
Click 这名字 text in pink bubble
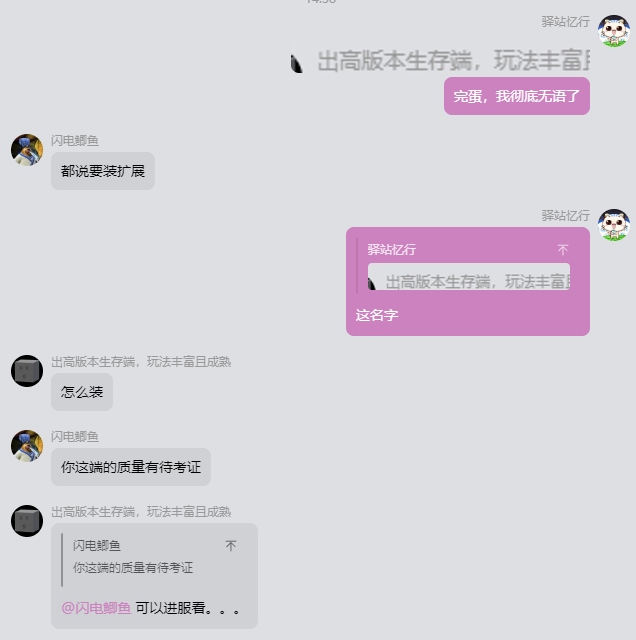point(377,315)
